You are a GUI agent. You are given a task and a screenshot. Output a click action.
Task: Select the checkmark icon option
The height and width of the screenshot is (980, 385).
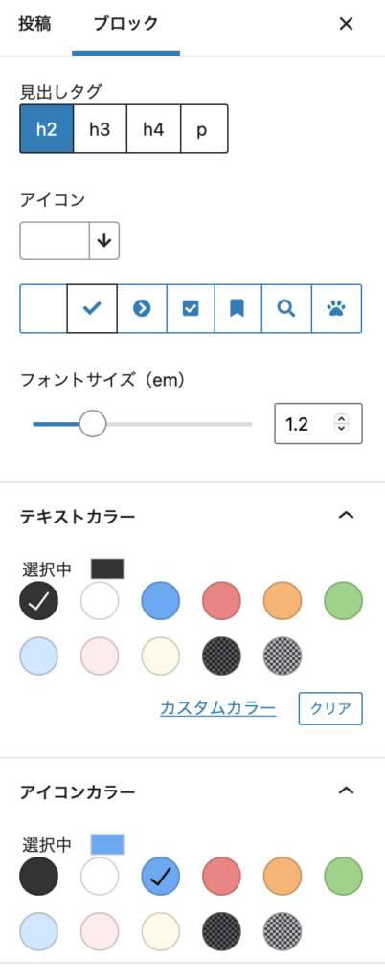(x=92, y=309)
